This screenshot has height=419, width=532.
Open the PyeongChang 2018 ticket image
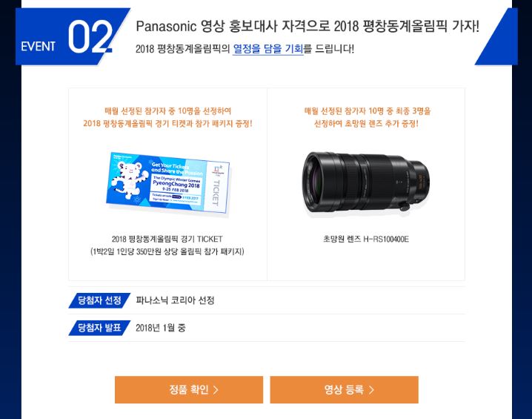(168, 183)
